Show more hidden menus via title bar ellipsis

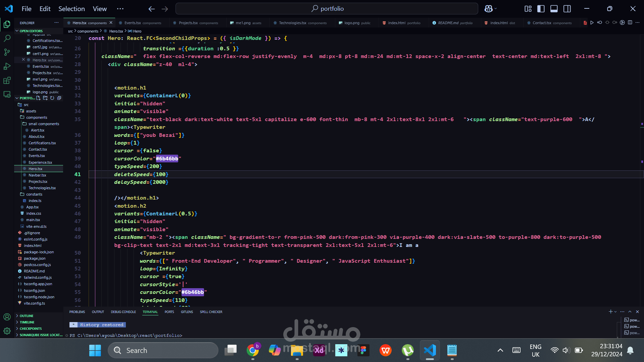[120, 9]
